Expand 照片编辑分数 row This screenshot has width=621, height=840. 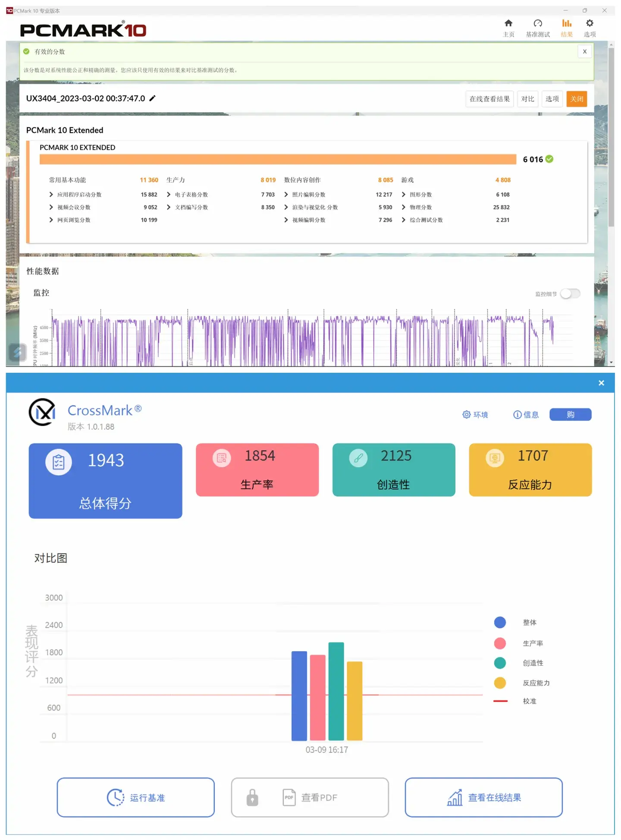[286, 195]
